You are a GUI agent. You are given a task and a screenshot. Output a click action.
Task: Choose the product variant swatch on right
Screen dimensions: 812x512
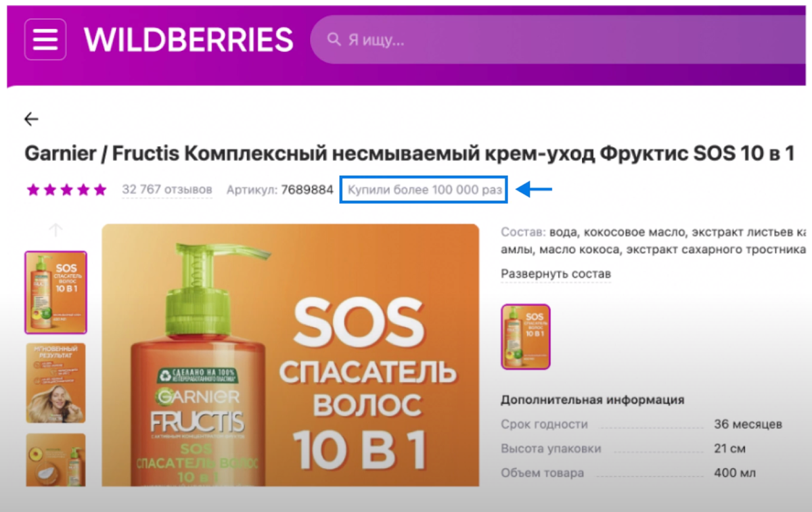[526, 337]
